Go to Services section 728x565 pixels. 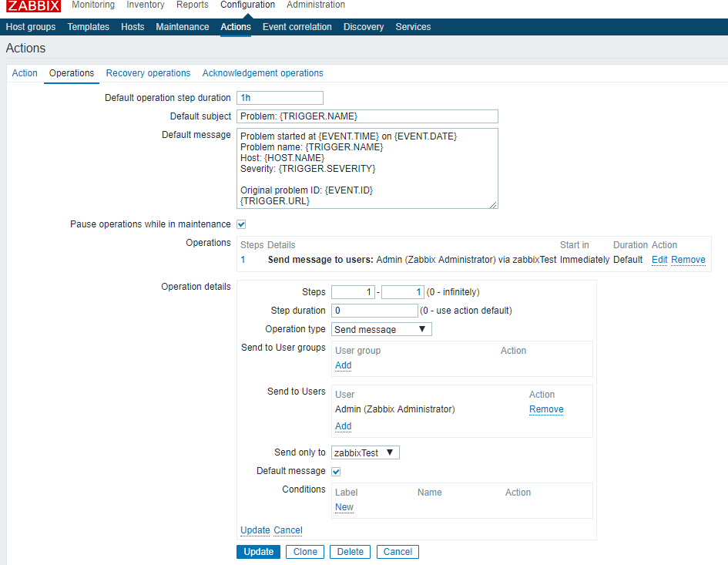pyautogui.click(x=413, y=27)
